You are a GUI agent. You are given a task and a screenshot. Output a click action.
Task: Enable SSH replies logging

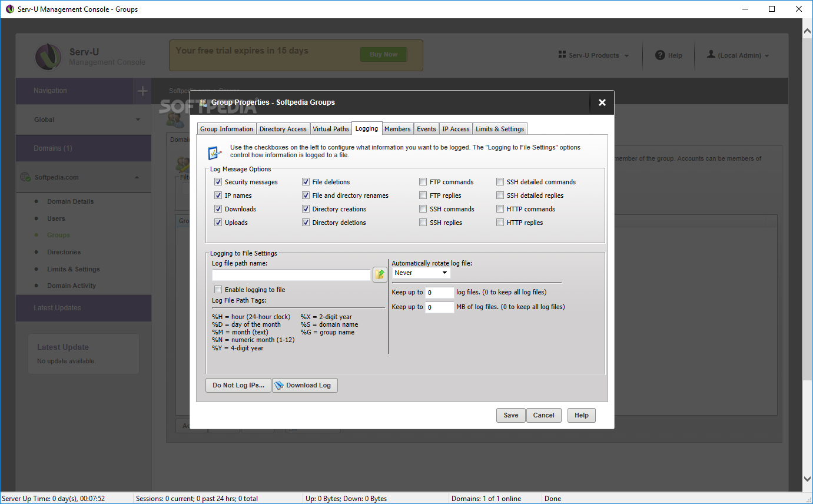[423, 223]
